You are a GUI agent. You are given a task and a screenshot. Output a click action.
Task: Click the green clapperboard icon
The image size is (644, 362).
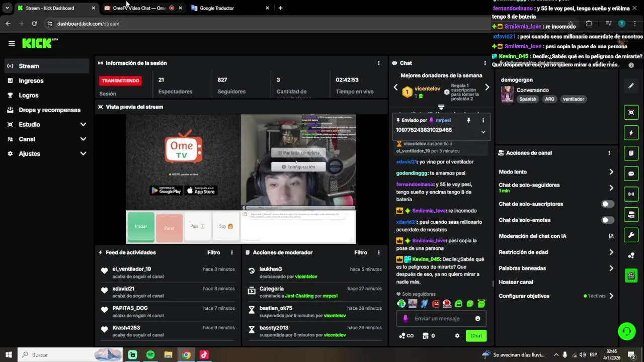[631, 276]
